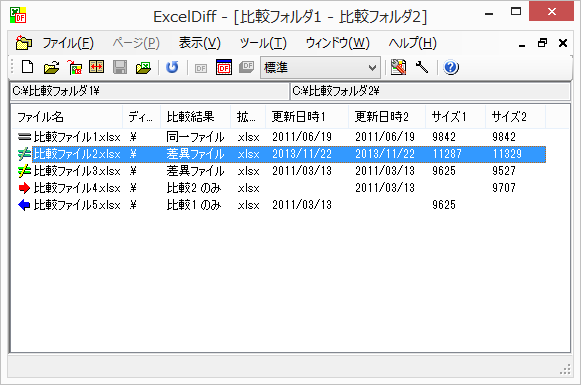Click size value 11329 in selected row

(507, 154)
